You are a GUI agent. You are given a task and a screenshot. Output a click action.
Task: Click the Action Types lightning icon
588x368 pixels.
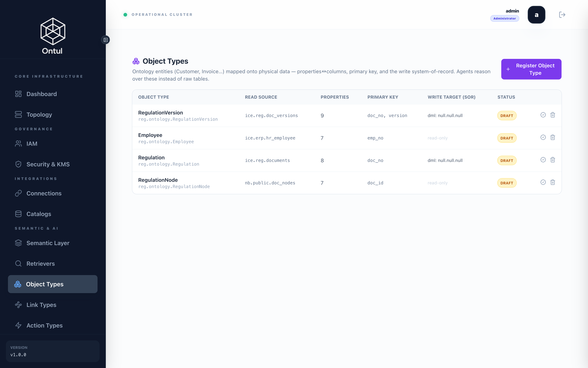click(x=18, y=325)
